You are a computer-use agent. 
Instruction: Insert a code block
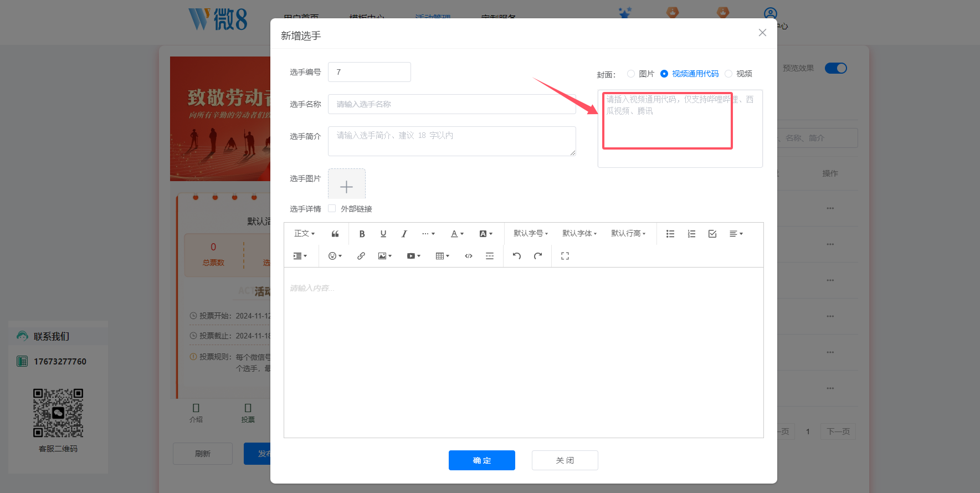(469, 256)
